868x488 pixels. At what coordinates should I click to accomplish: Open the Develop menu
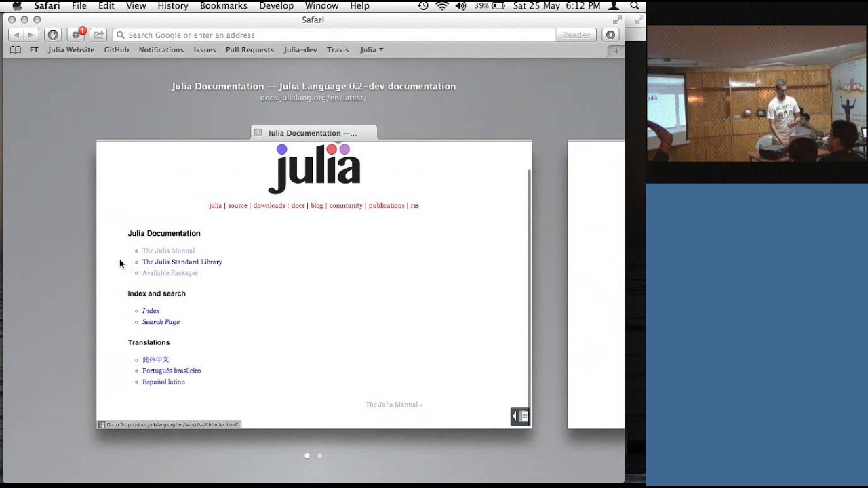pos(277,5)
